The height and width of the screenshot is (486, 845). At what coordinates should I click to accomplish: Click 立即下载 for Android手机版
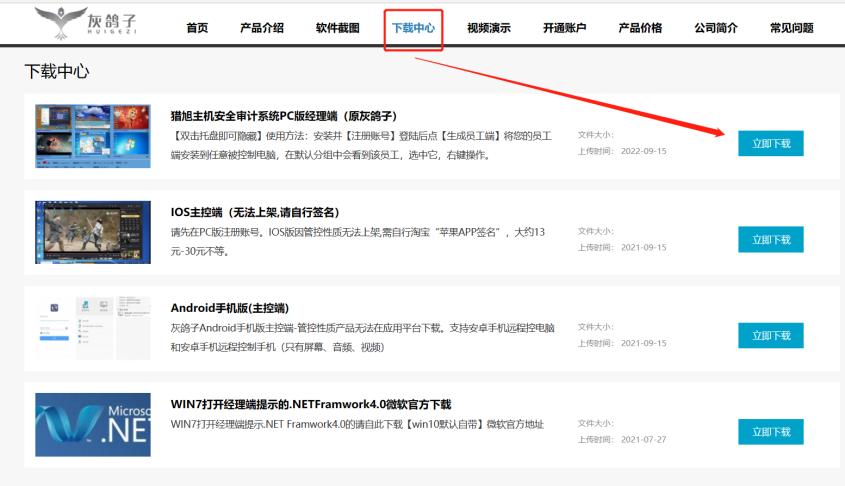[x=770, y=336]
